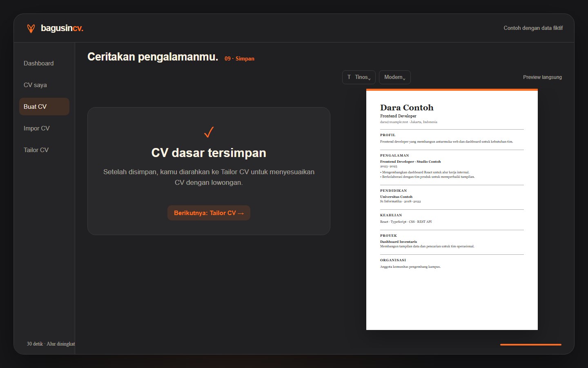Click the orange progress bar at the bottom
Viewport: 588px width, 368px height.
click(x=531, y=345)
